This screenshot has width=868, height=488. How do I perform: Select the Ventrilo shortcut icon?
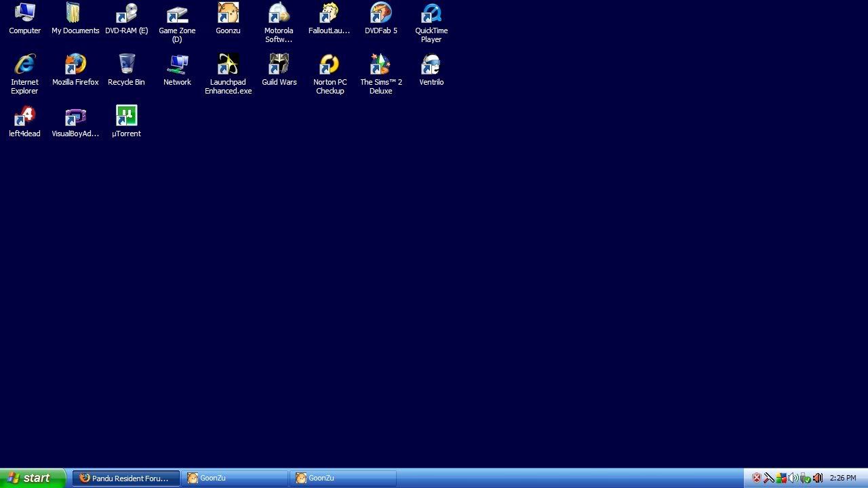431,70
